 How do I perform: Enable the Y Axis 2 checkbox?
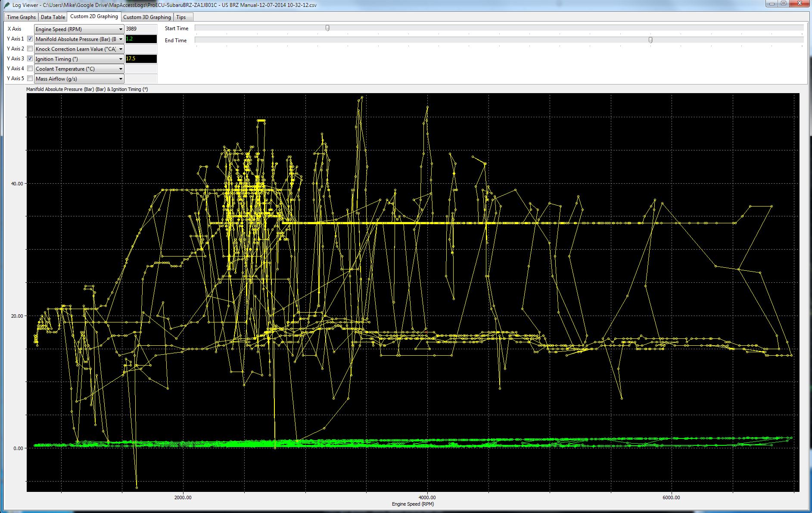pyautogui.click(x=30, y=49)
